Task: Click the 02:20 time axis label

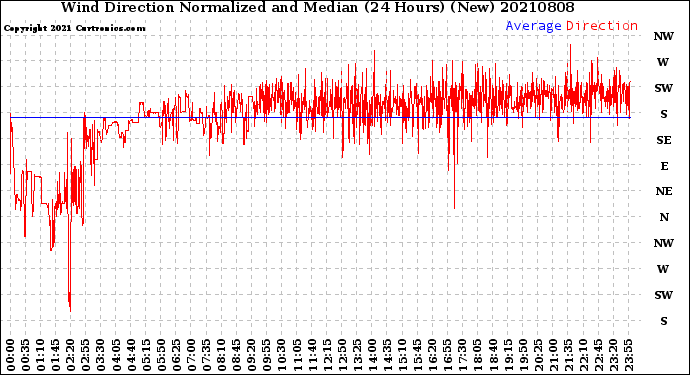Action: pyautogui.click(x=71, y=355)
